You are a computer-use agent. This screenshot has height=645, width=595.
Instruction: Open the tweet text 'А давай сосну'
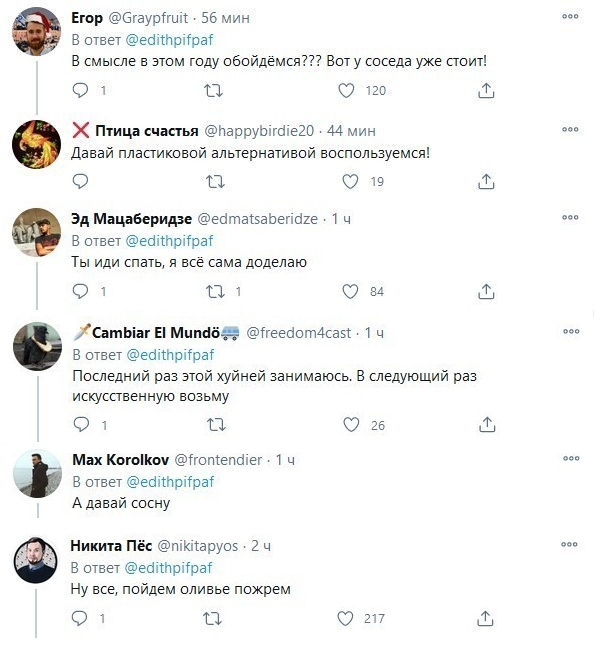tap(121, 503)
